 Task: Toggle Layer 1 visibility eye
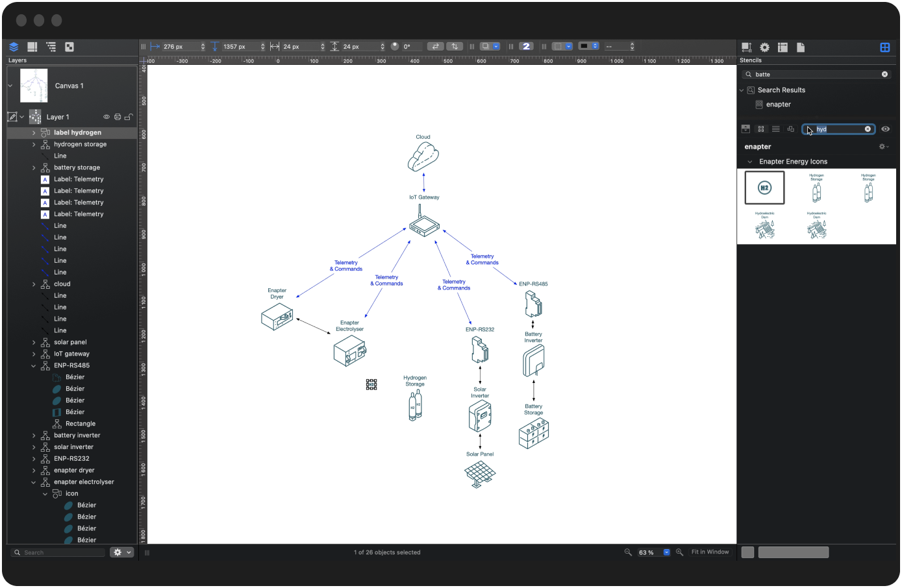pos(106,117)
